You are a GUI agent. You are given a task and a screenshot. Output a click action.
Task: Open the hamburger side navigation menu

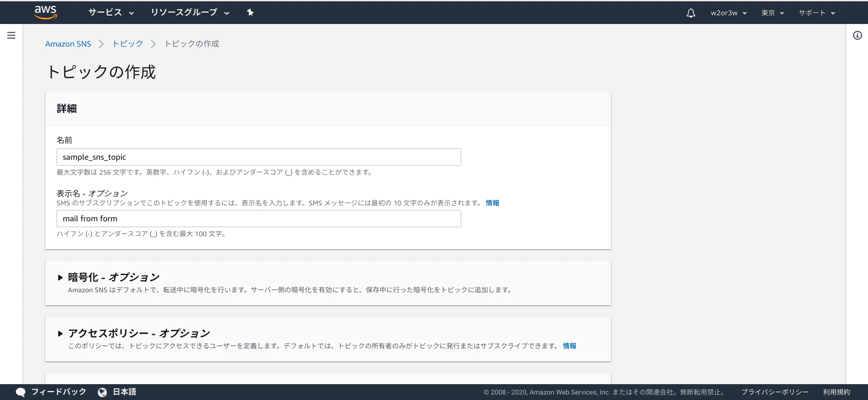(x=11, y=35)
